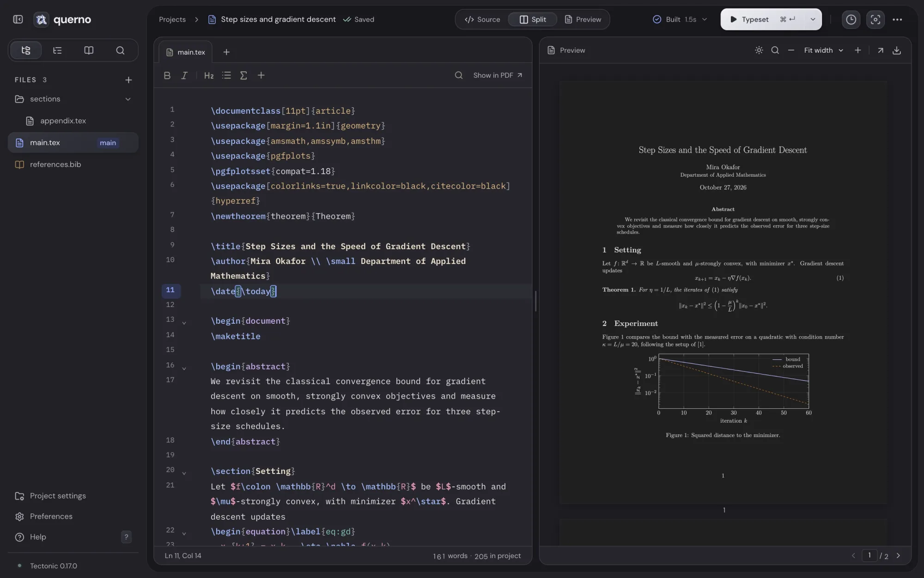Open project search in sidebar
924x578 pixels.
(120, 50)
